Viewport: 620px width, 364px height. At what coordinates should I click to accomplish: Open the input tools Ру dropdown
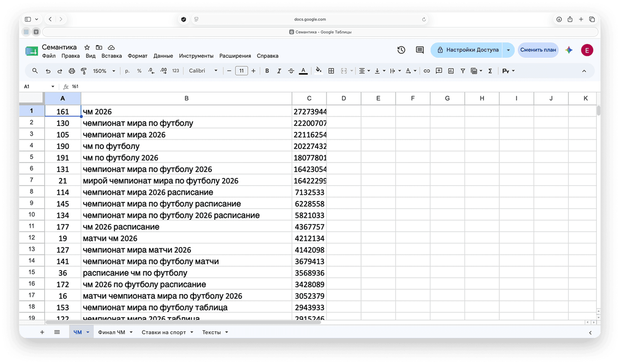click(508, 71)
